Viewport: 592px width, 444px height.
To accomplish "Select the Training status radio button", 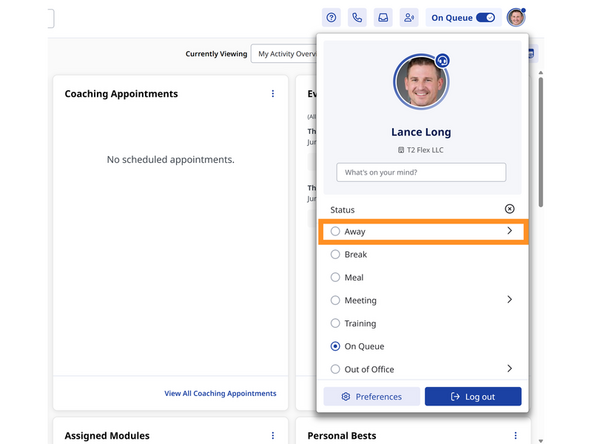I will tap(335, 323).
